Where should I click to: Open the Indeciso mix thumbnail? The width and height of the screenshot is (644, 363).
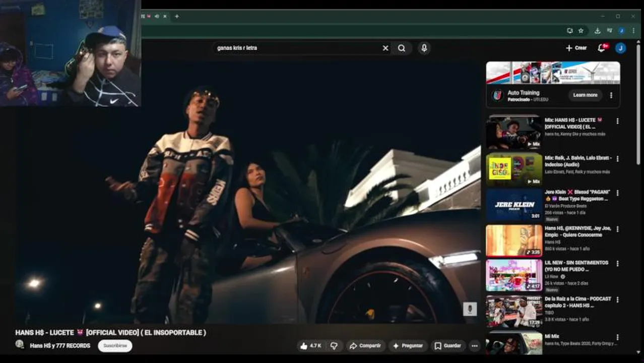pyautogui.click(x=514, y=169)
